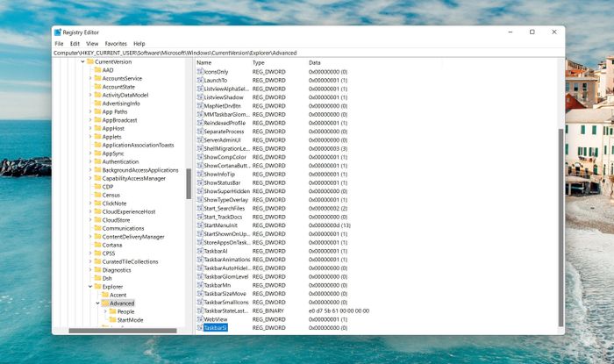The image size is (614, 364).
Task: Select the TaskbarSi value name
Action: 216,328
